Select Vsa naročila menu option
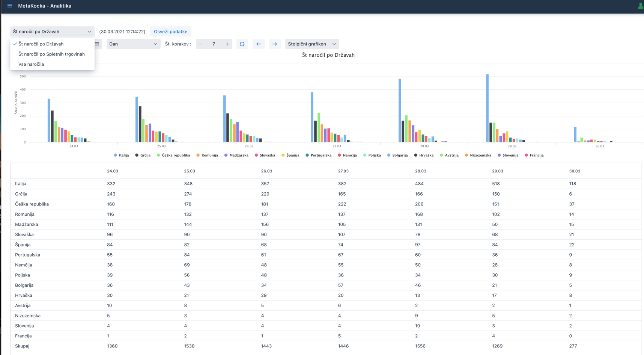This screenshot has height=355, width=644. point(52,64)
